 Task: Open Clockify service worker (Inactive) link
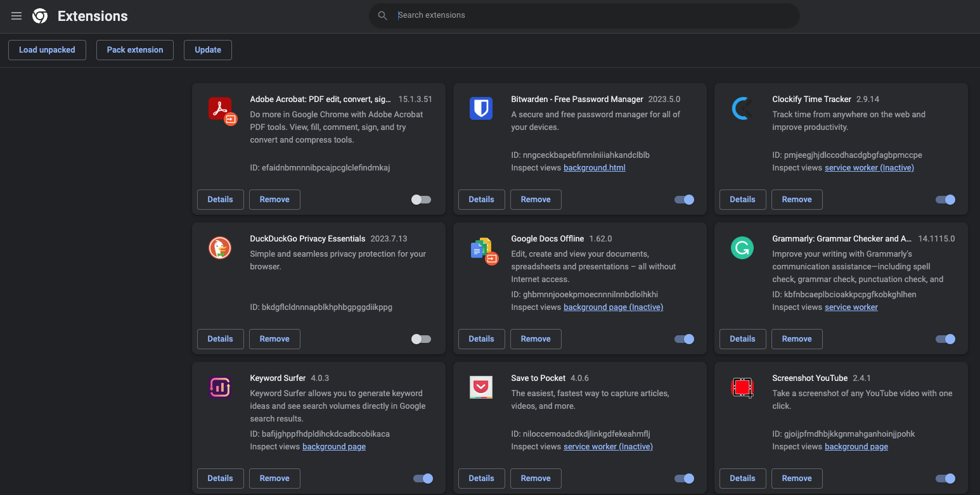tap(869, 168)
